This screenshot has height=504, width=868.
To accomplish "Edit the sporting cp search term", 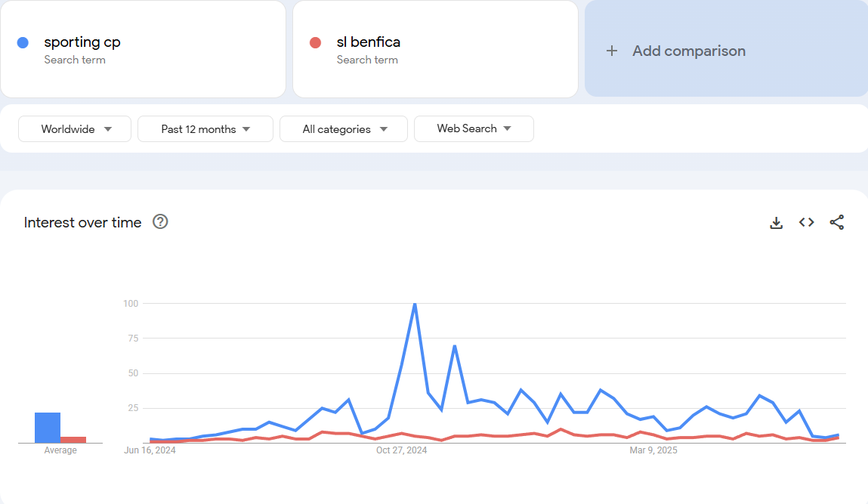I will click(x=82, y=42).
